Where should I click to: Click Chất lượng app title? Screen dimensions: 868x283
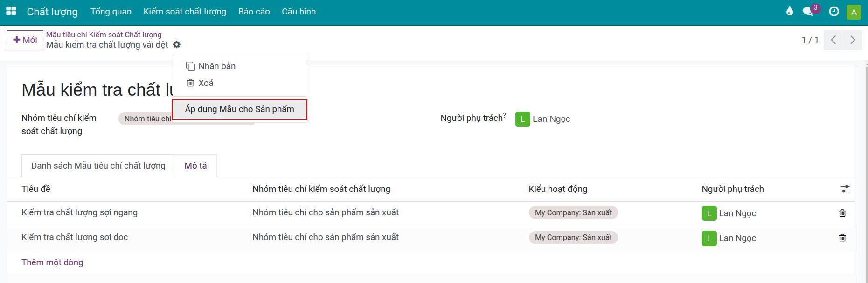(x=52, y=12)
